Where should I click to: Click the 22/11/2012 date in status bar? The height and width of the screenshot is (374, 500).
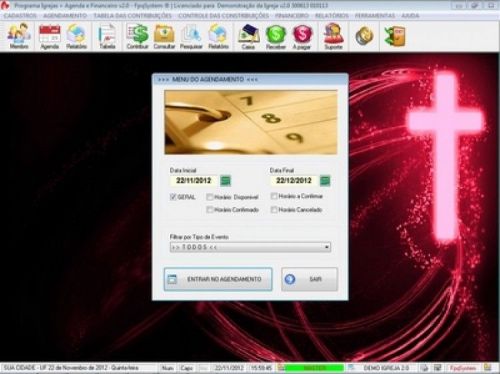[229, 368]
